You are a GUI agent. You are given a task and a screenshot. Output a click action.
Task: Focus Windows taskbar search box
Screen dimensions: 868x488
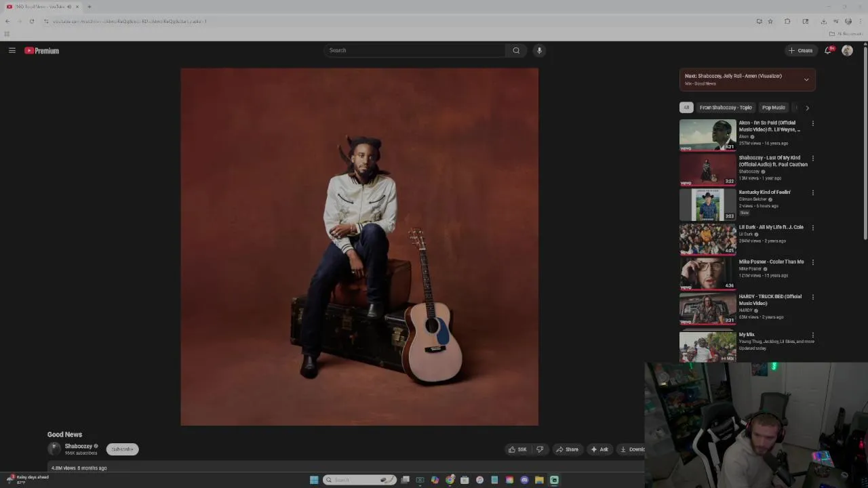tap(359, 480)
